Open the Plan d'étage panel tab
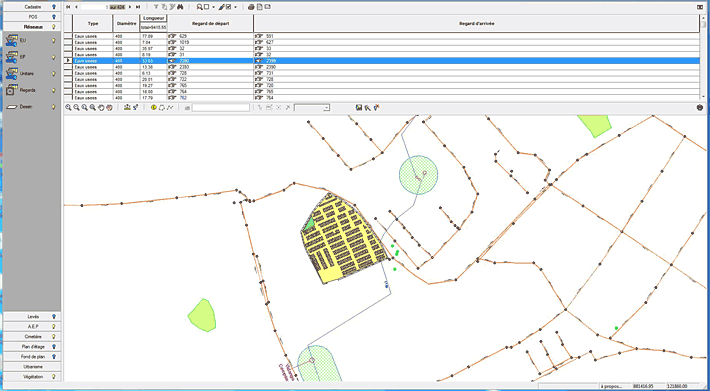710x391 pixels. [32, 347]
